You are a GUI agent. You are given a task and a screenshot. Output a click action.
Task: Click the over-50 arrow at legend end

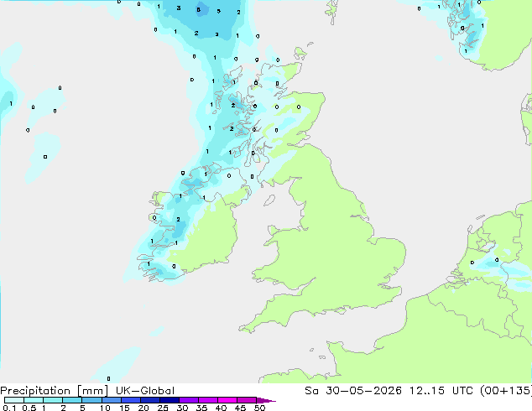click(x=266, y=400)
